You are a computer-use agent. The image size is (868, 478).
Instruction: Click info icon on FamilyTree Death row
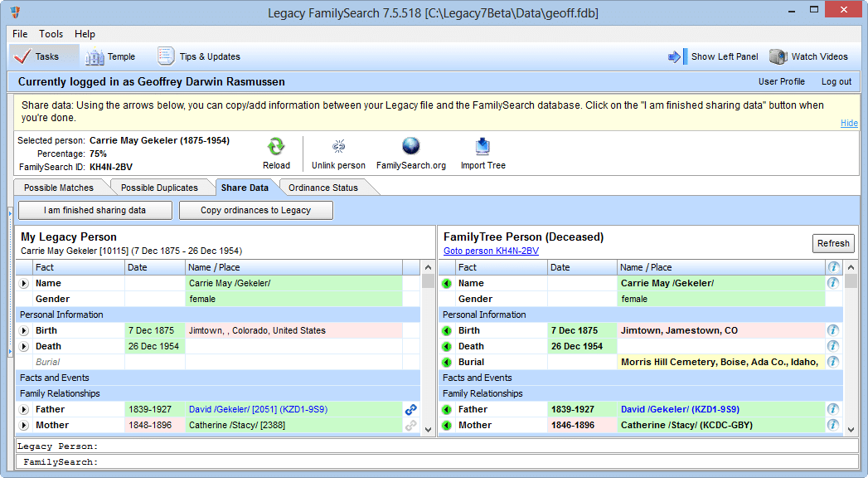click(x=833, y=346)
